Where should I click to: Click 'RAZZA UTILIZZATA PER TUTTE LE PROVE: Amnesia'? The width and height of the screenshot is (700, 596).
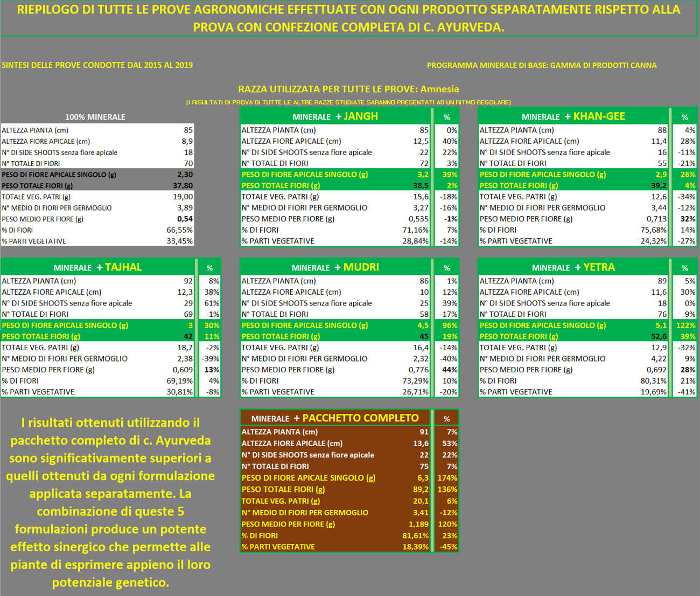348,89
